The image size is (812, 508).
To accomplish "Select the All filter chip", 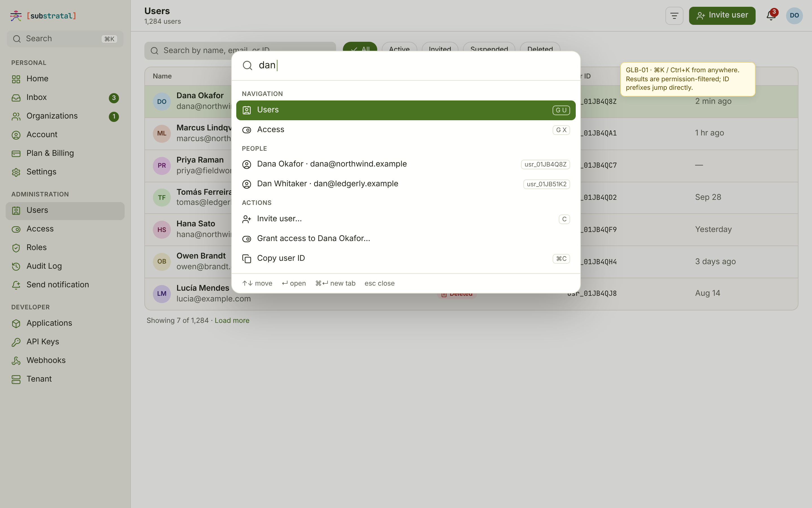I will coord(360,47).
